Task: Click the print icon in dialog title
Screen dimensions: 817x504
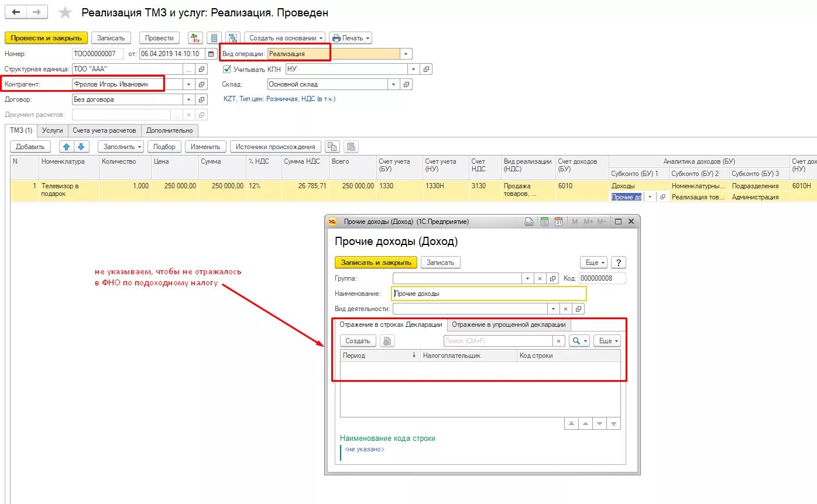Action: [x=529, y=222]
